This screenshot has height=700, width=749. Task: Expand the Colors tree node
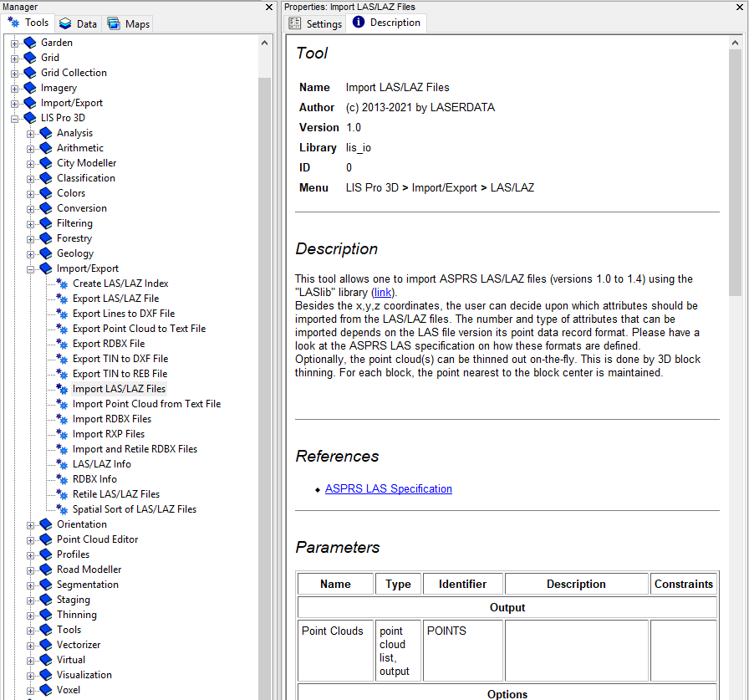31,194
